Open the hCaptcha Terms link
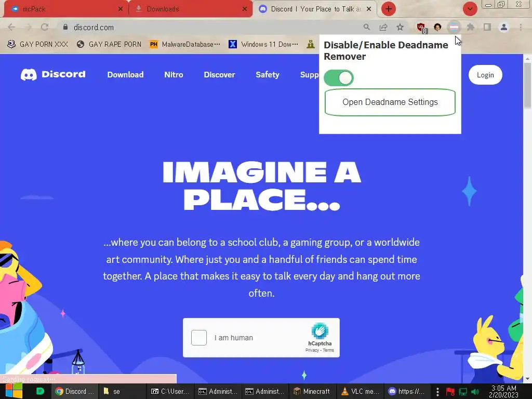 click(x=328, y=350)
